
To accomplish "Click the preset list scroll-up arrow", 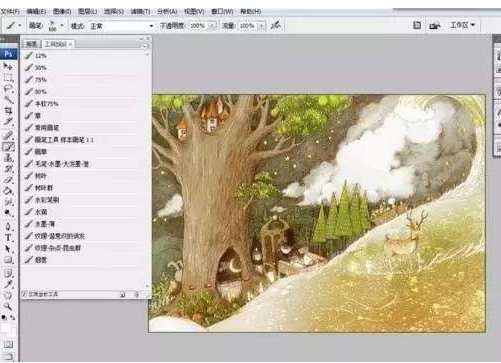I will 147,54.
